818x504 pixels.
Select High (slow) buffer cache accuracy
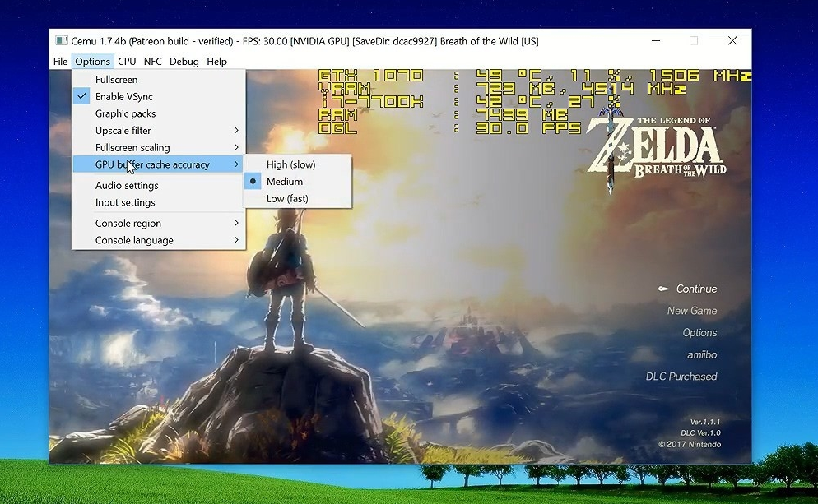click(x=290, y=164)
